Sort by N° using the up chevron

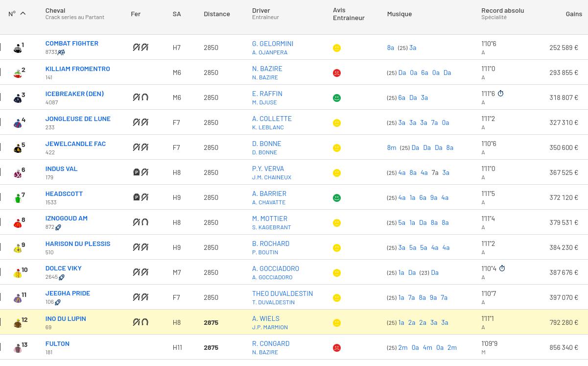[x=23, y=14]
